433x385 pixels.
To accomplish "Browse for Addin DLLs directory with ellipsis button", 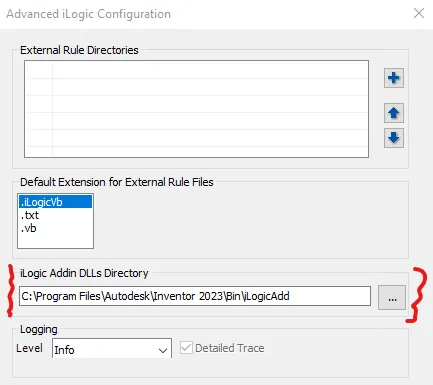I will pos(392,297).
